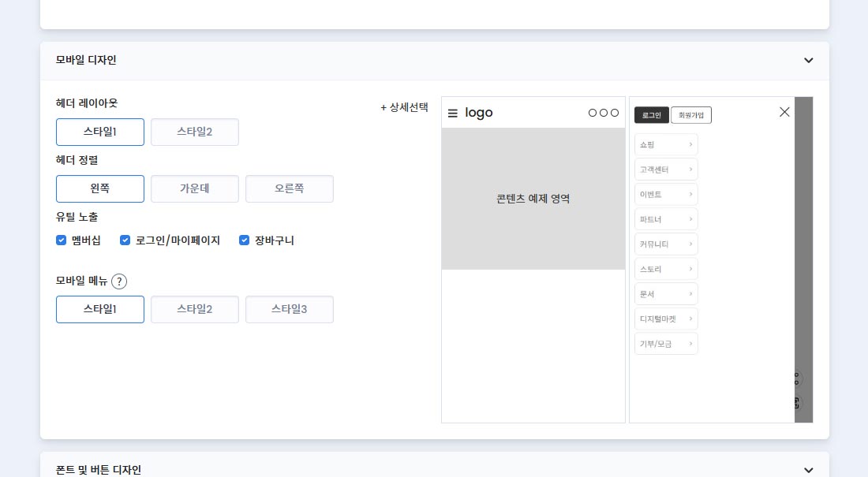This screenshot has height=477, width=868.
Task: Expand the 커뮤니티 menu item
Action: (666, 244)
